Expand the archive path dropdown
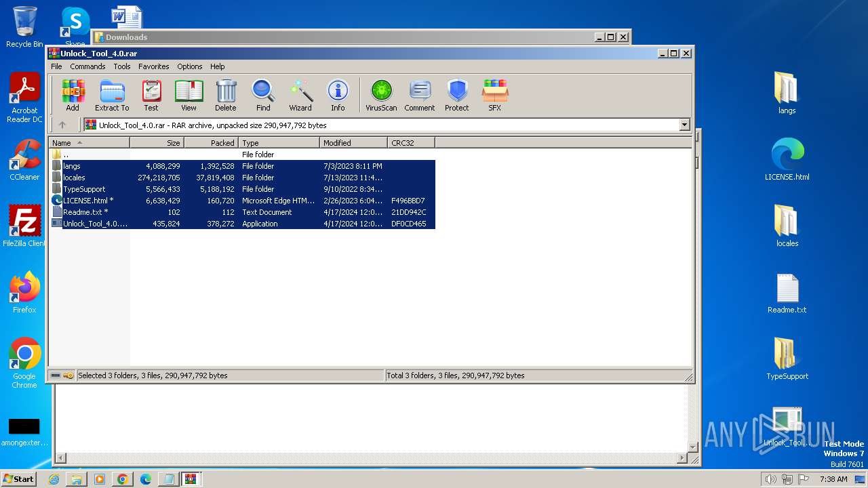 click(x=684, y=125)
